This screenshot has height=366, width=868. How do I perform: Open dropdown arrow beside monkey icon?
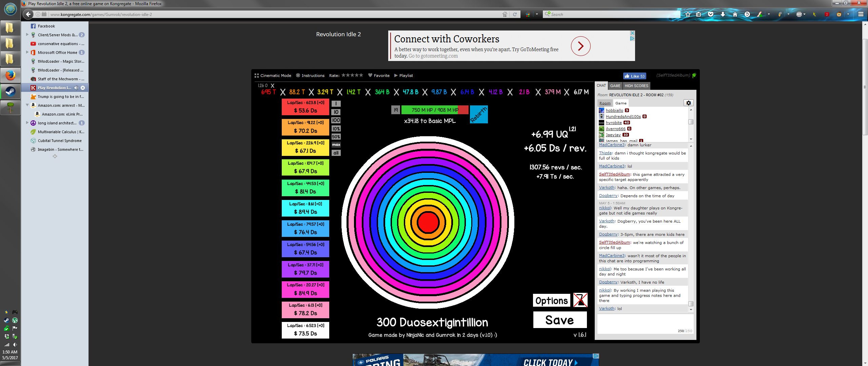click(x=848, y=14)
